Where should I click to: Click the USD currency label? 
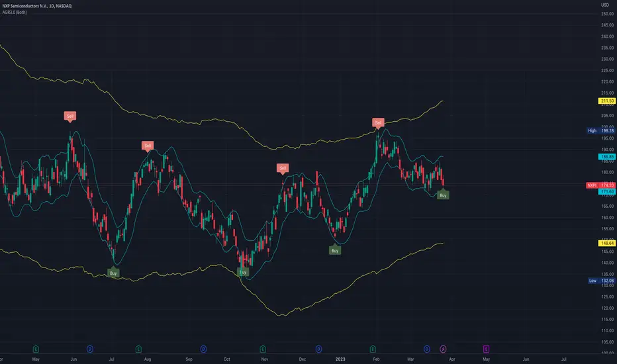605,5
